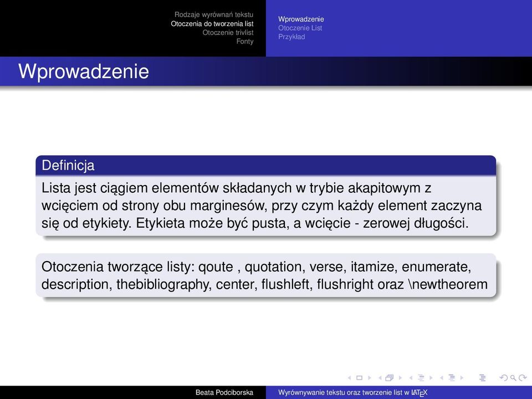Click the sentence starting 'Lista jest ciągiem'

click(x=262, y=206)
